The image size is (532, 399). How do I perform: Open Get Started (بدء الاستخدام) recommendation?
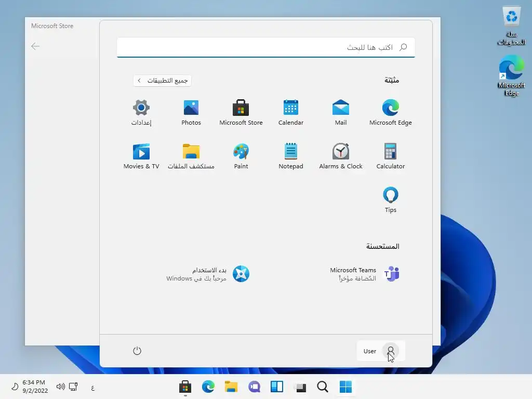click(x=208, y=274)
